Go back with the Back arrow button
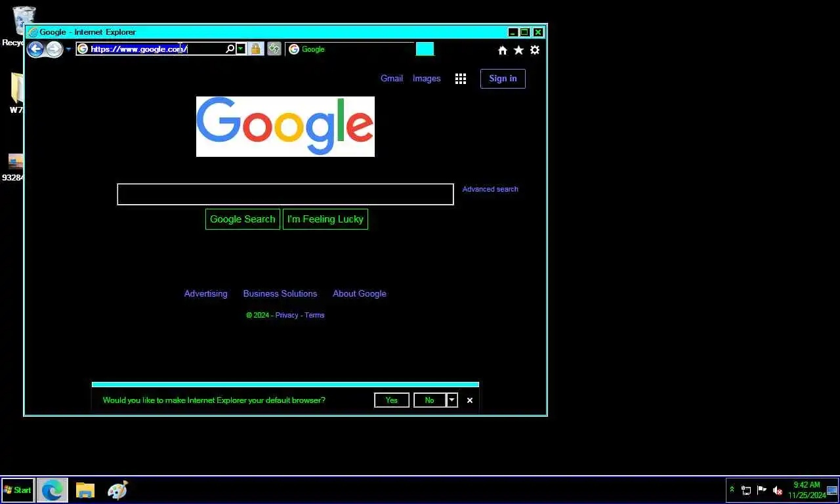Image resolution: width=840 pixels, height=504 pixels. (35, 49)
